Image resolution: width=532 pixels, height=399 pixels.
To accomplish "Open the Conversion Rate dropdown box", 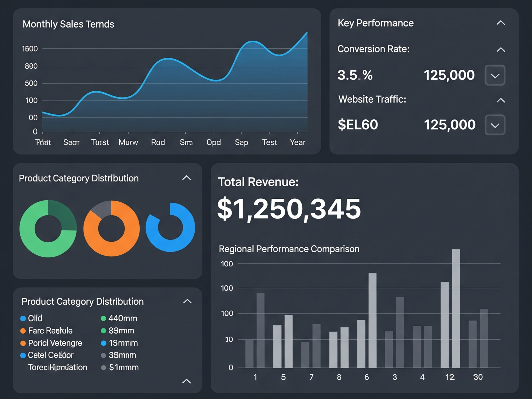I will coord(495,75).
